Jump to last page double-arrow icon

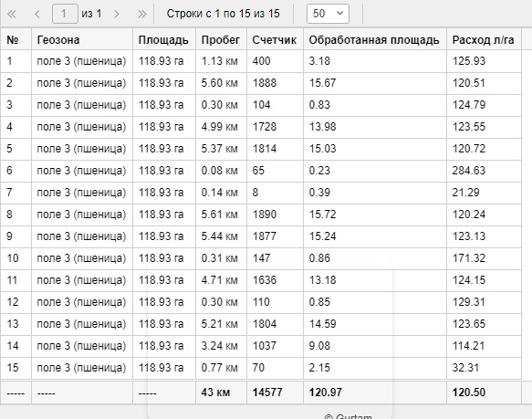(x=142, y=14)
